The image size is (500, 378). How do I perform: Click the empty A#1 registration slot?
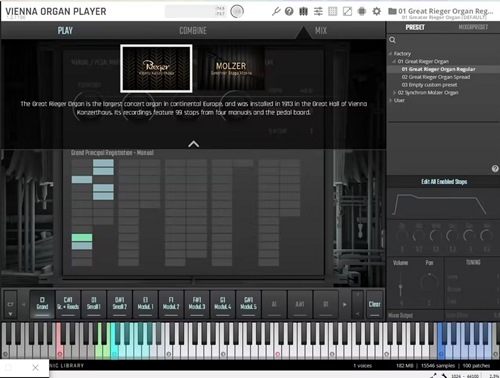click(300, 304)
